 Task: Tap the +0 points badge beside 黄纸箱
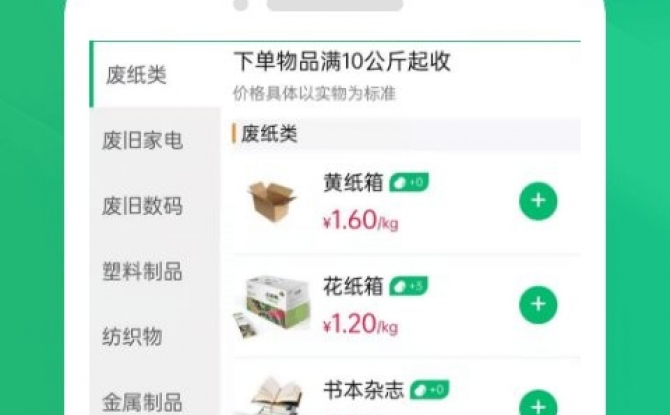[x=408, y=182]
